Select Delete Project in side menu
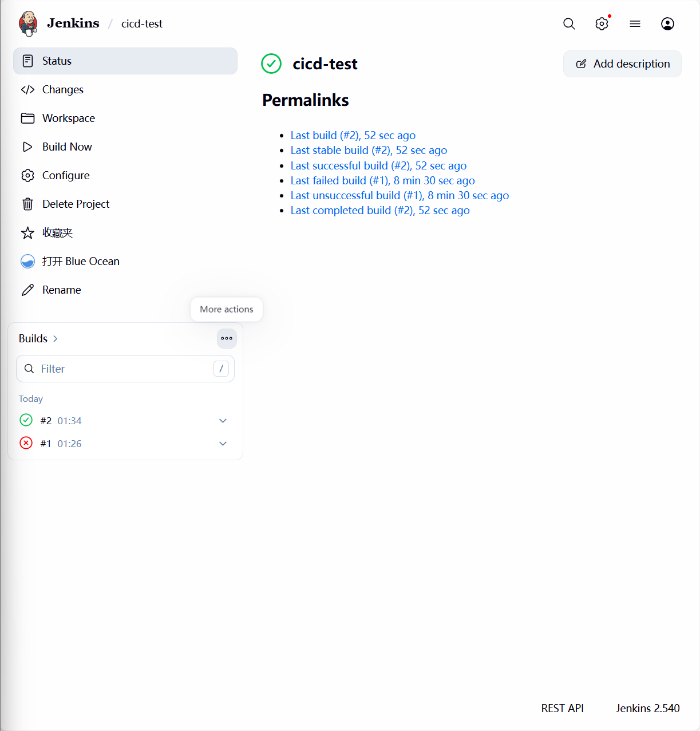 click(x=125, y=204)
